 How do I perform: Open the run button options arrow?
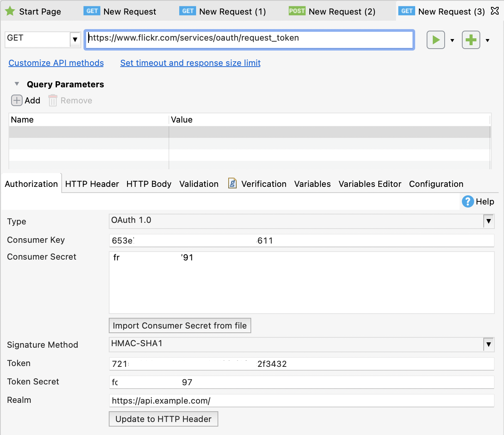tap(452, 40)
